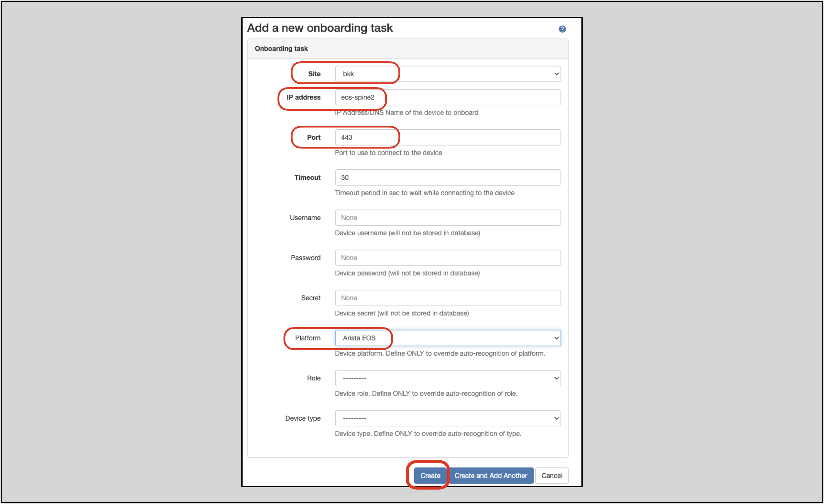Click the Timeout field showing 30
Image resolution: width=824 pixels, height=504 pixels.
pos(448,177)
